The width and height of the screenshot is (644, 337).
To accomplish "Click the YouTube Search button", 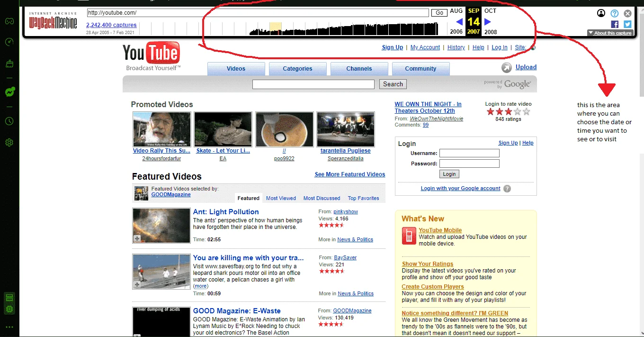I will click(x=393, y=84).
